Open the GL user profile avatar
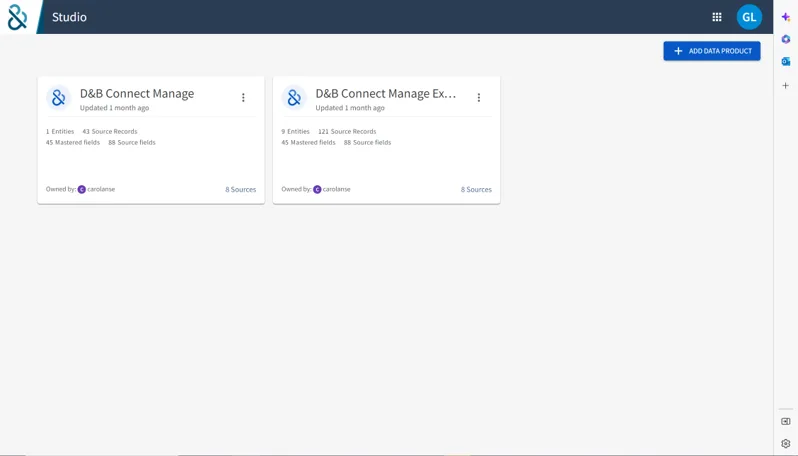The height and width of the screenshot is (456, 798). (x=749, y=17)
